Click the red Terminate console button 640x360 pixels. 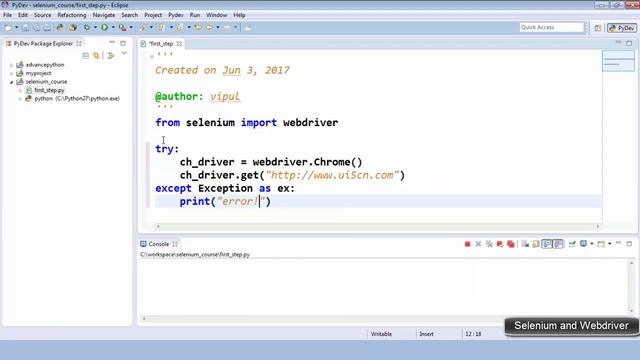(467, 244)
